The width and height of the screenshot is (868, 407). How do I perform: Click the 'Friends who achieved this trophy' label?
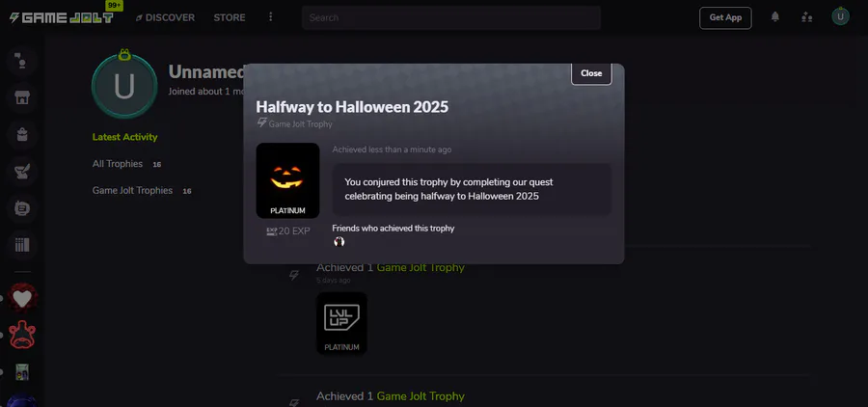[x=393, y=229]
